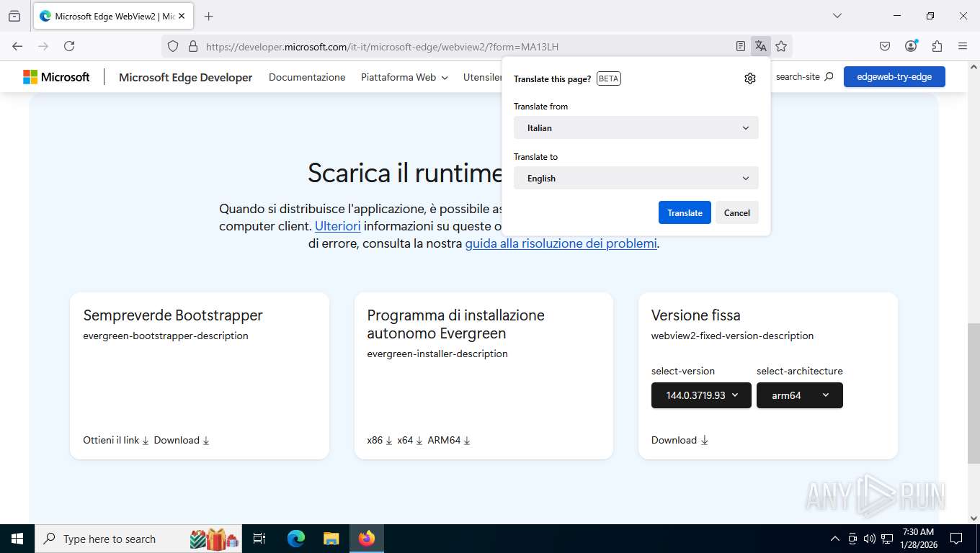Image resolution: width=980 pixels, height=553 pixels.
Task: Click the BETA badge in translate panel
Action: tap(608, 78)
